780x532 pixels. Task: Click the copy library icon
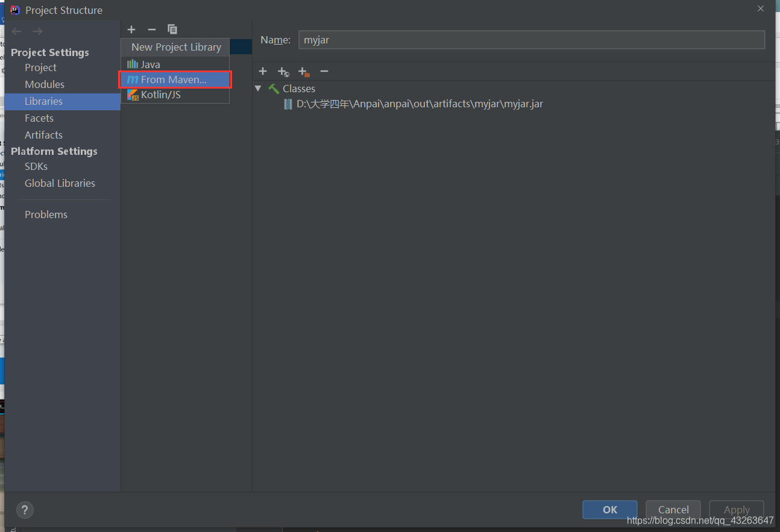tap(172, 30)
